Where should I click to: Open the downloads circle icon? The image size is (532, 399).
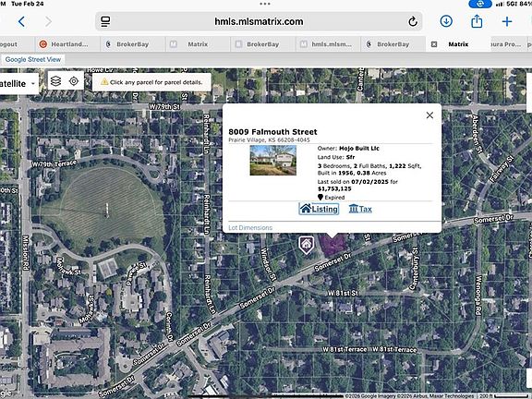click(x=446, y=21)
